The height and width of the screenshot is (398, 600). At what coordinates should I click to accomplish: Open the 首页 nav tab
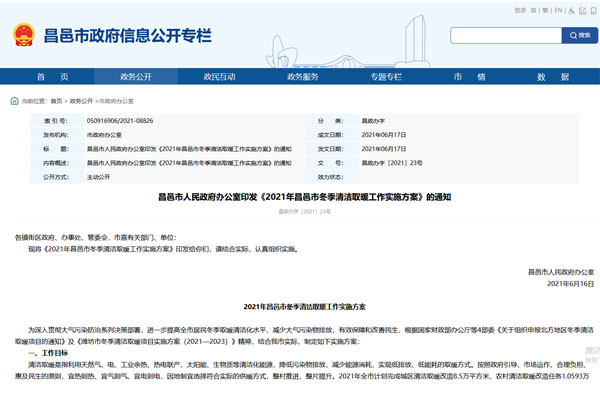point(52,77)
